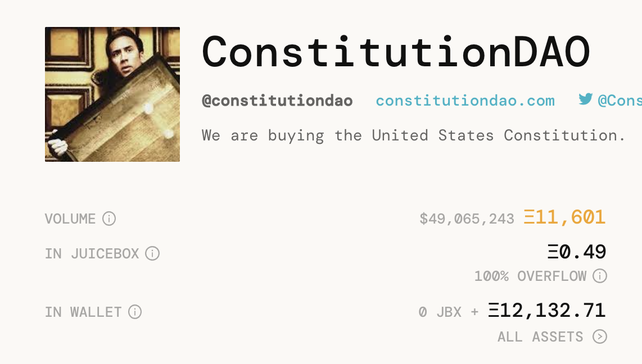Click the orange Ξ11,601 volume value
This screenshot has width=642, height=364.
[x=564, y=217]
